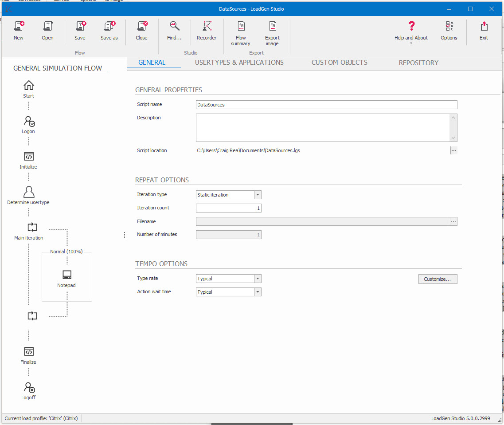Generate a Flow summary PDF
This screenshot has height=425, width=504.
241,33
